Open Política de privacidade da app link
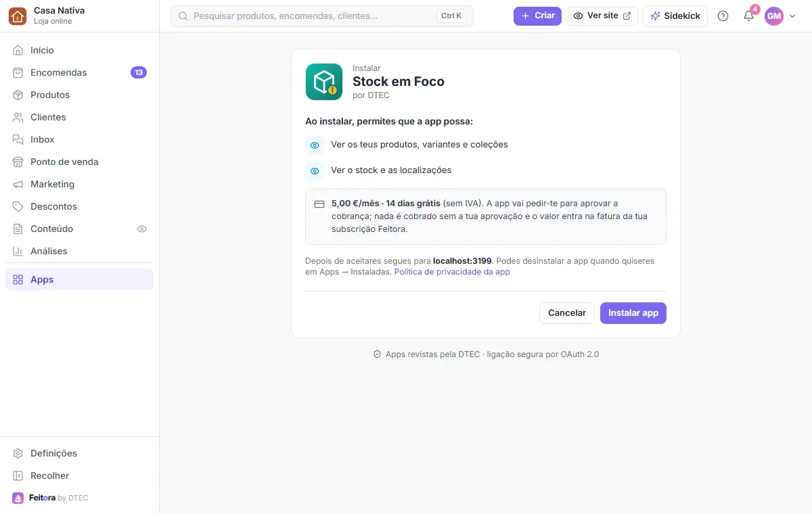812x514 pixels. (452, 272)
